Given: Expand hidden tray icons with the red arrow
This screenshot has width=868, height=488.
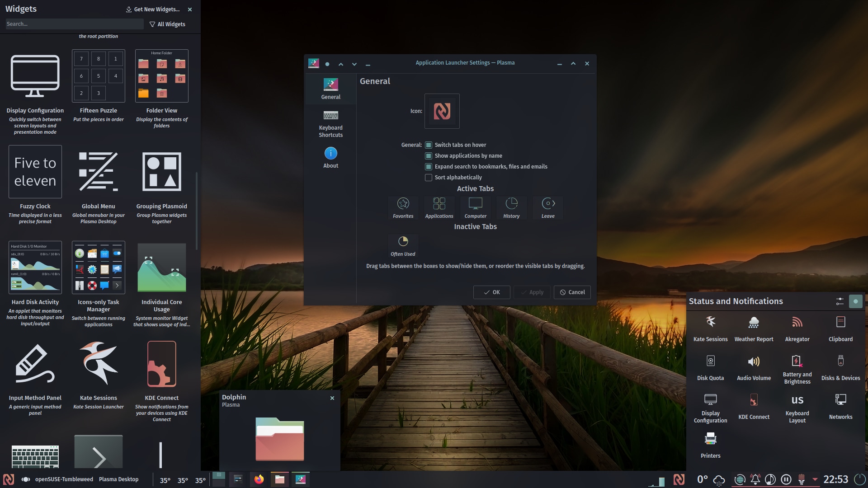Looking at the screenshot, I should 815,479.
